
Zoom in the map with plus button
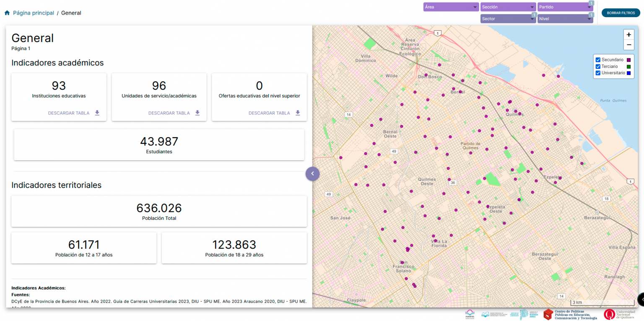pos(628,35)
